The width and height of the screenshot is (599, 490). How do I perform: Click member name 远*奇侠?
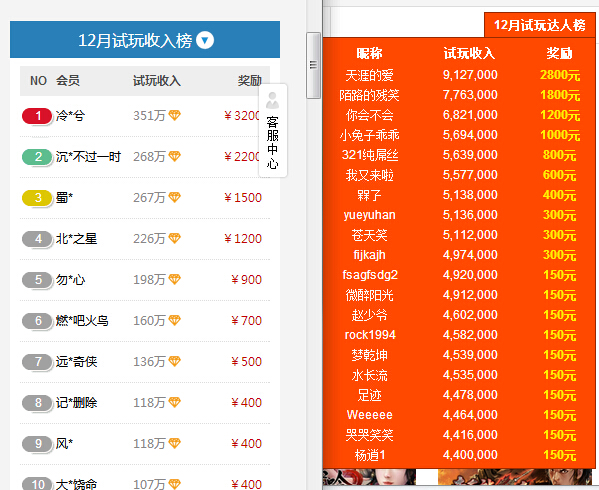[x=76, y=361]
